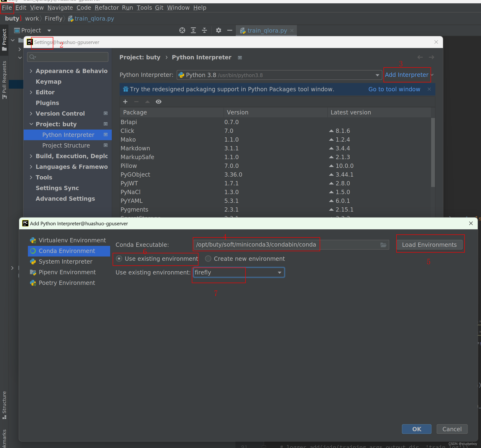This screenshot has width=481, height=448.
Task: Click the collapse all icon in Project panel
Action: [204, 30]
